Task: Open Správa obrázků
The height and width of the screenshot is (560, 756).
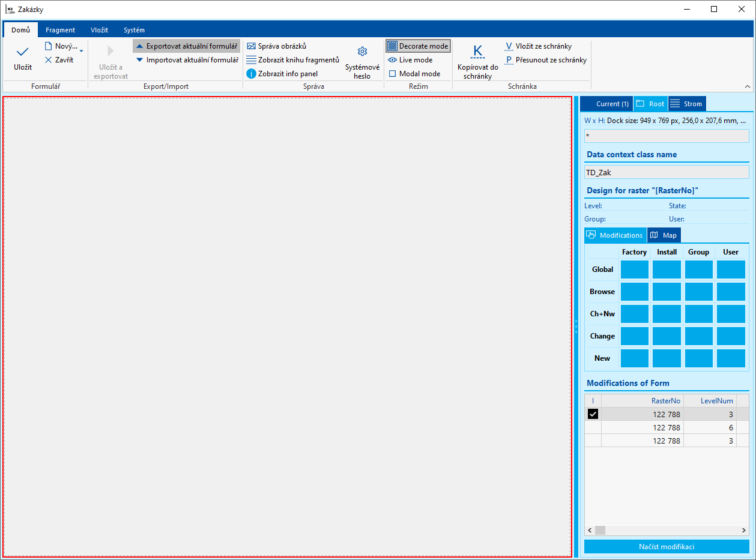Action: (277, 46)
